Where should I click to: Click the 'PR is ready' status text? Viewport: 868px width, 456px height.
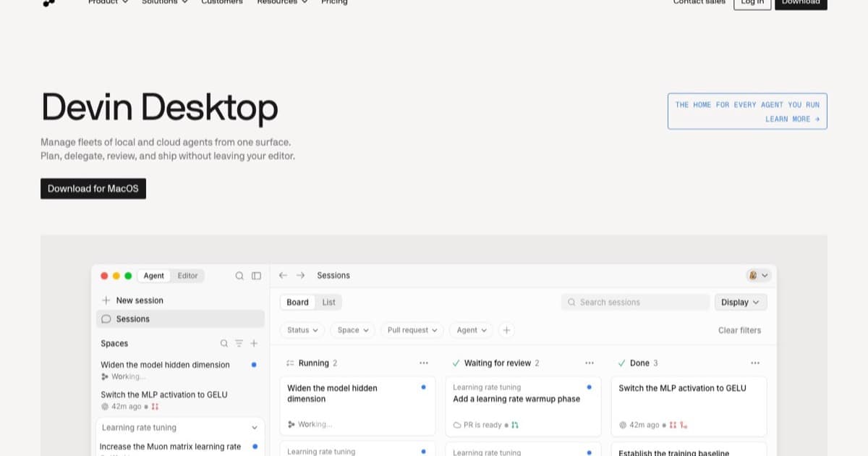click(482, 425)
